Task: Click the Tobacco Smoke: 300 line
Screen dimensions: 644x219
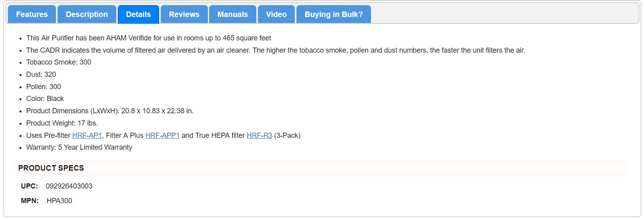Action: click(x=59, y=62)
